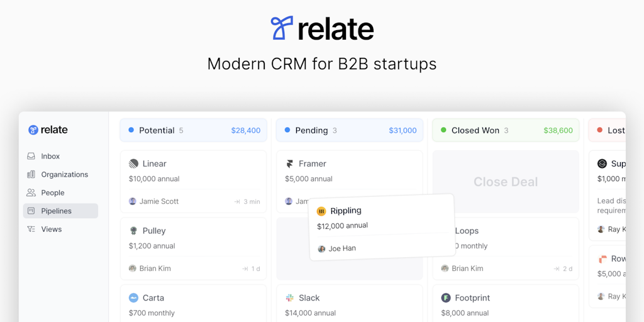This screenshot has width=644, height=322.
Task: Click the green dot on Closed Won
Action: 443,130
